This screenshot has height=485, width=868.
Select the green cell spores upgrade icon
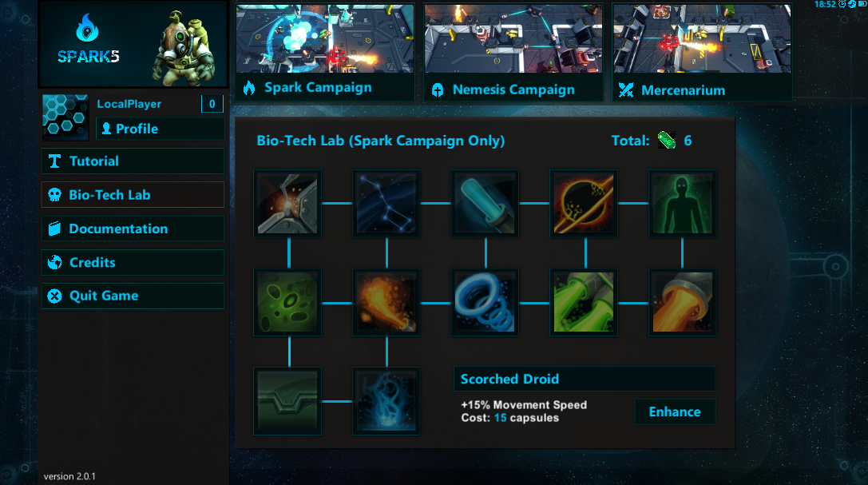tap(287, 302)
